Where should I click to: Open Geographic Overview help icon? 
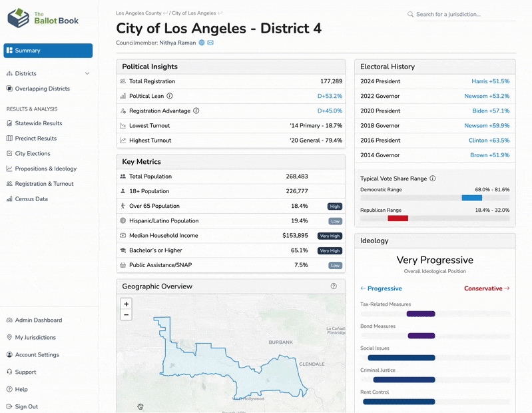point(334,286)
